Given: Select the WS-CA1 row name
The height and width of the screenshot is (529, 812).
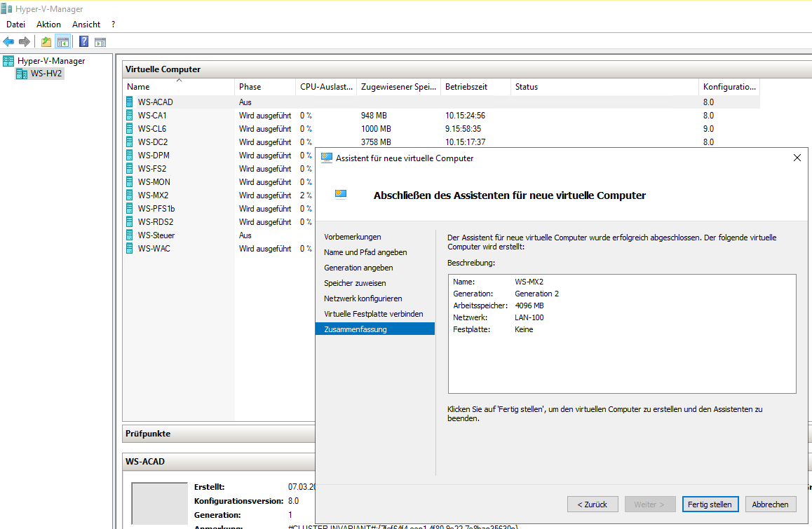Looking at the screenshot, I should [152, 116].
